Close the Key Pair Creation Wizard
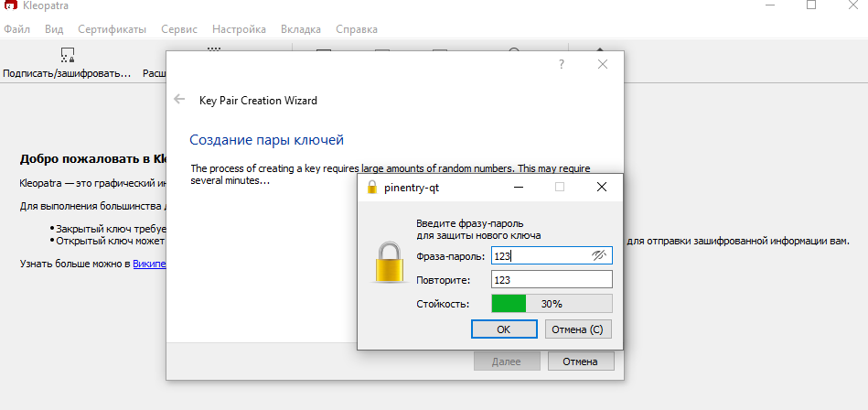868x410 pixels. pyautogui.click(x=603, y=64)
